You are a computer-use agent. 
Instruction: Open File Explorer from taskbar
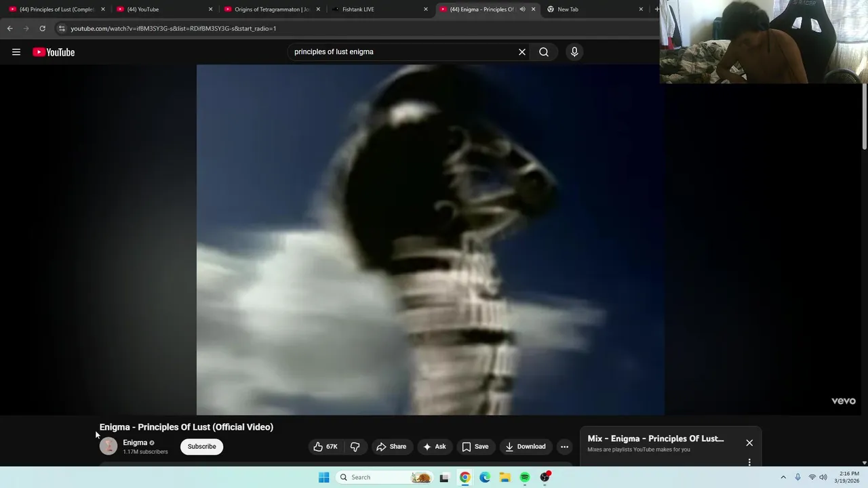point(505,477)
